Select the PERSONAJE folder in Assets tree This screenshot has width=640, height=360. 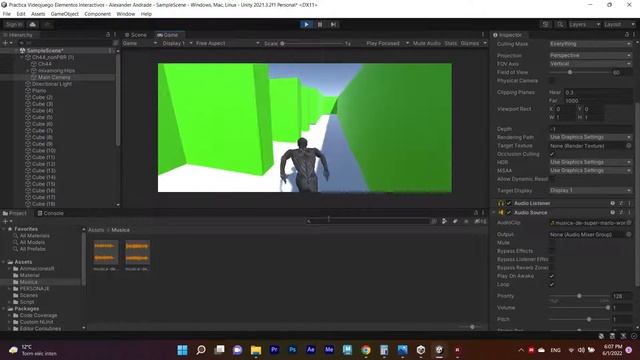pos(34,289)
